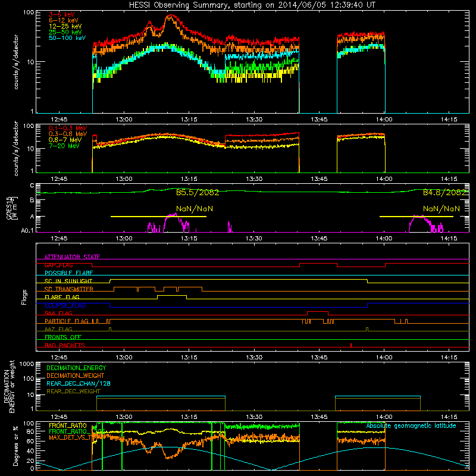The width and height of the screenshot is (476, 476).
Task: Click the FLARE_FLAG label
Action: [x=62, y=297]
